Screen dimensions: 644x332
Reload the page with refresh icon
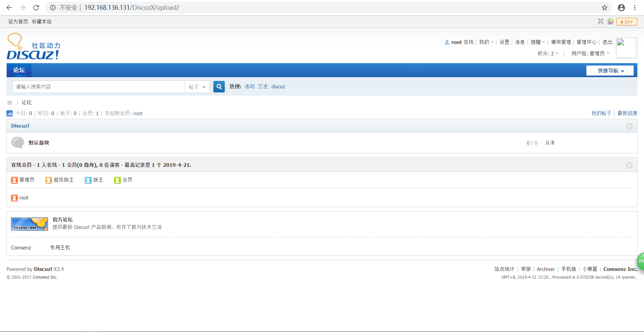pos(36,7)
